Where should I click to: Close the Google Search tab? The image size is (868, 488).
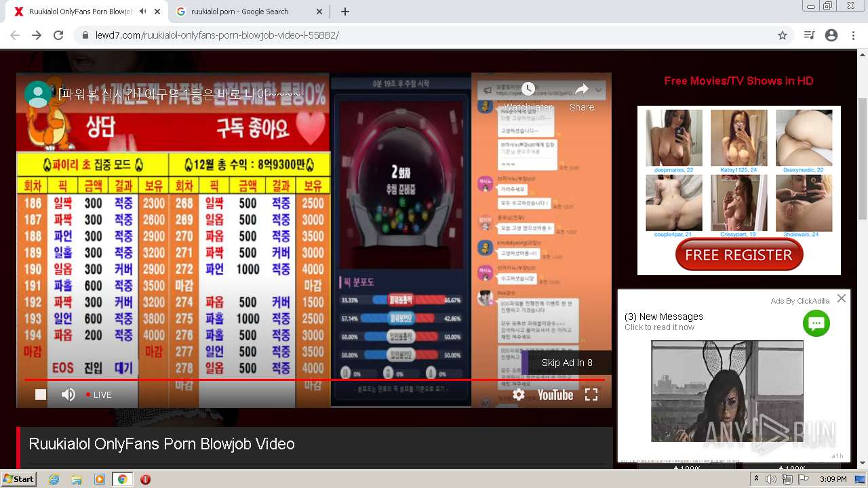pyautogui.click(x=320, y=12)
